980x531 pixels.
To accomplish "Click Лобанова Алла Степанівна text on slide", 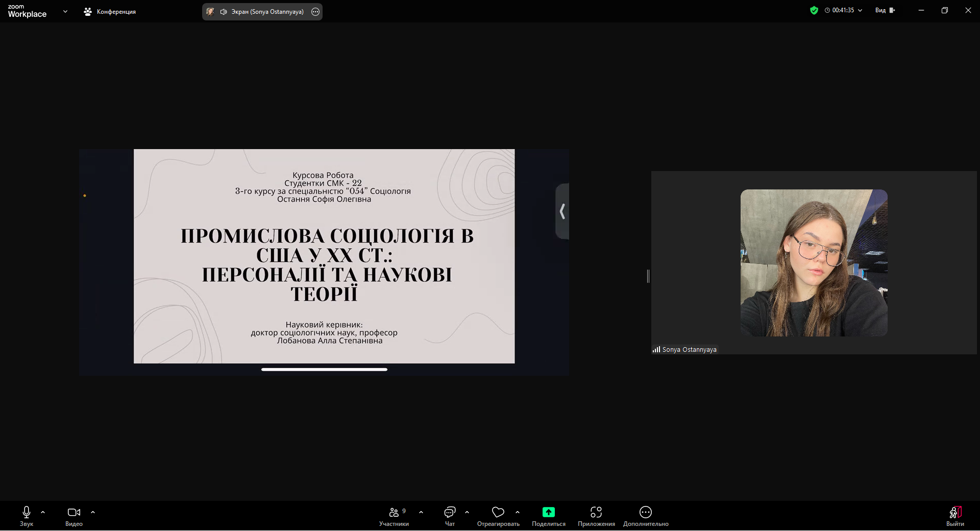I will 330,341.
